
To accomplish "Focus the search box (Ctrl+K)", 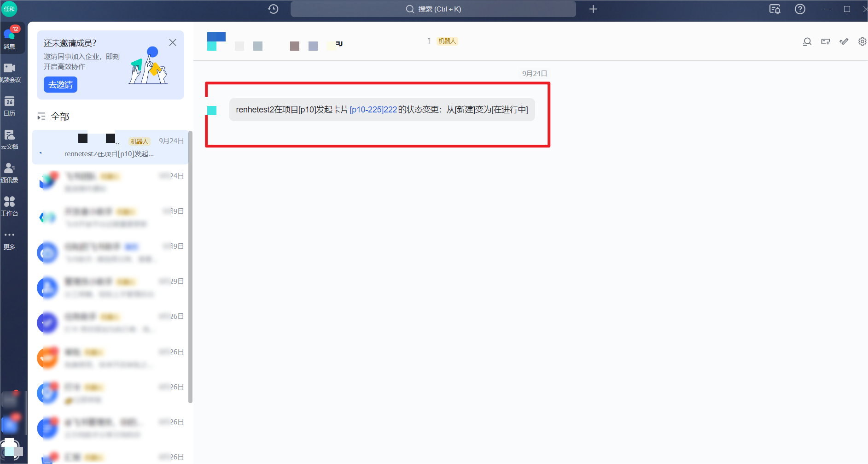I will click(x=433, y=9).
